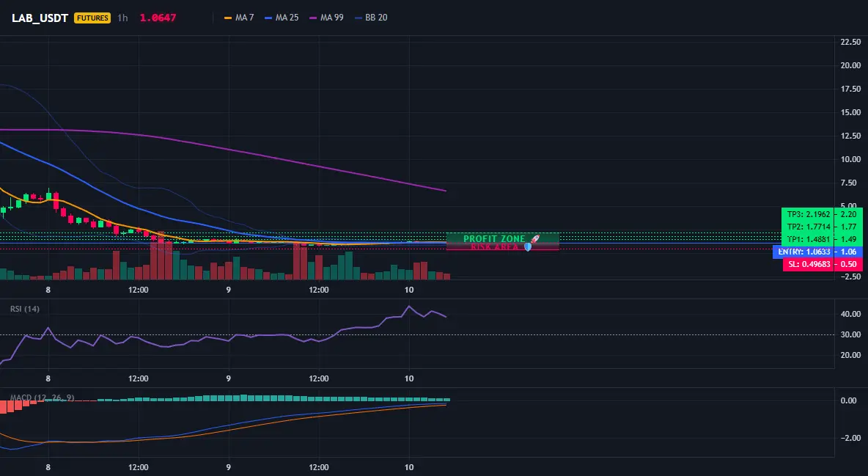Toggle the MA 99 legend item
This screenshot has height=476, width=868.
click(327, 18)
